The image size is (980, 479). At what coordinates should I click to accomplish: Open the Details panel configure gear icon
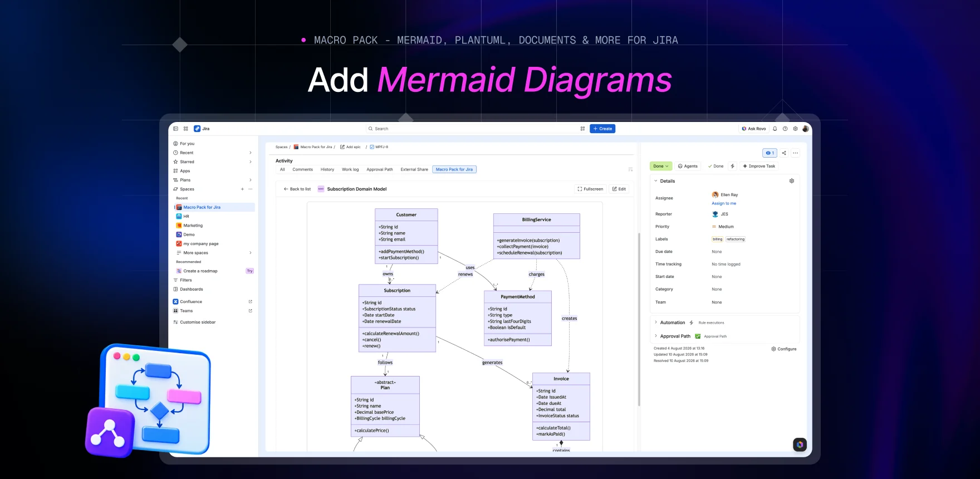792,181
